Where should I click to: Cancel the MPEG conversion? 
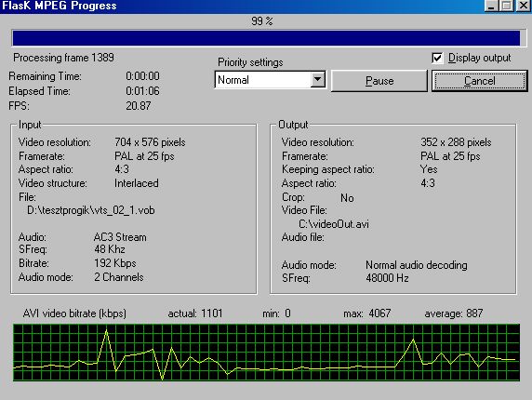click(x=479, y=81)
